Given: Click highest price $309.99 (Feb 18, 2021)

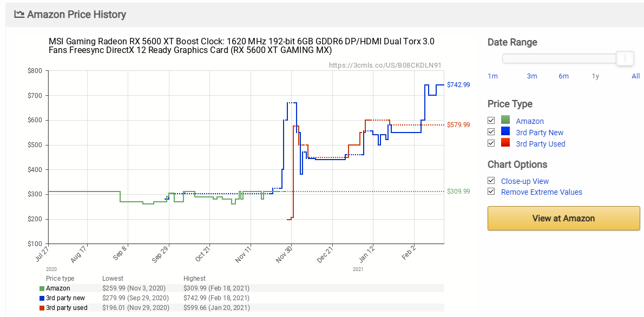Looking at the screenshot, I should (216, 288).
